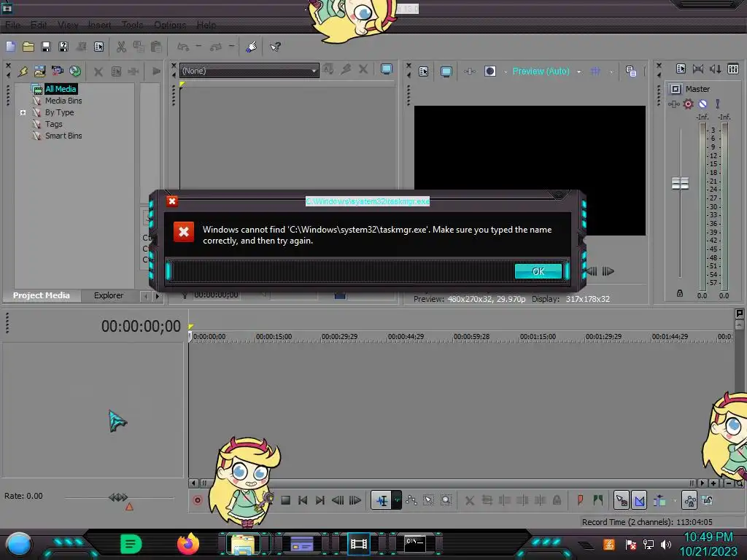
Task: Click Master FX plug-in chain icon
Action: (673, 104)
